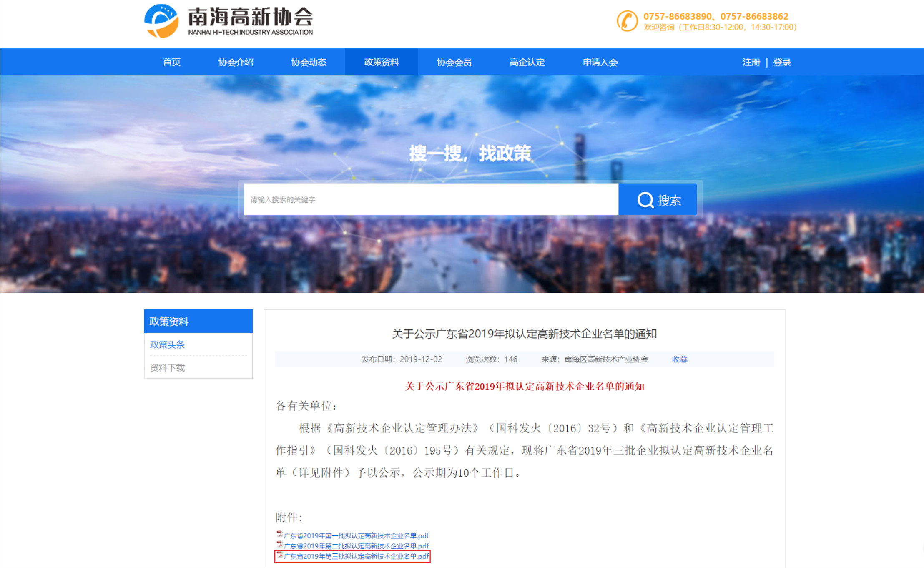Select 资料下载 in the sidebar
Image resolution: width=924 pixels, height=568 pixels.
pyautogui.click(x=167, y=367)
